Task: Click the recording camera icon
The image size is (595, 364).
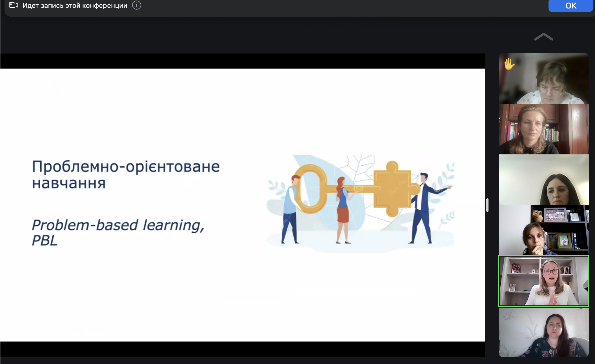Action: point(14,5)
